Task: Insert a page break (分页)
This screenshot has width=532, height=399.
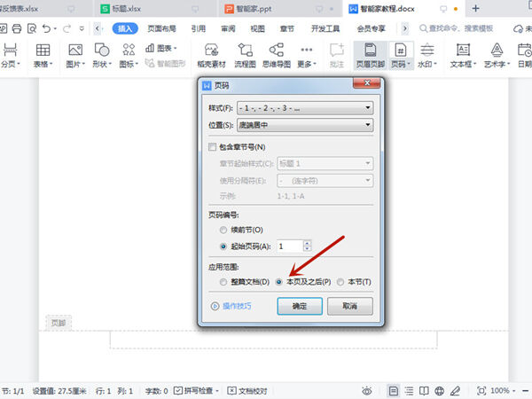Action: coord(10,55)
